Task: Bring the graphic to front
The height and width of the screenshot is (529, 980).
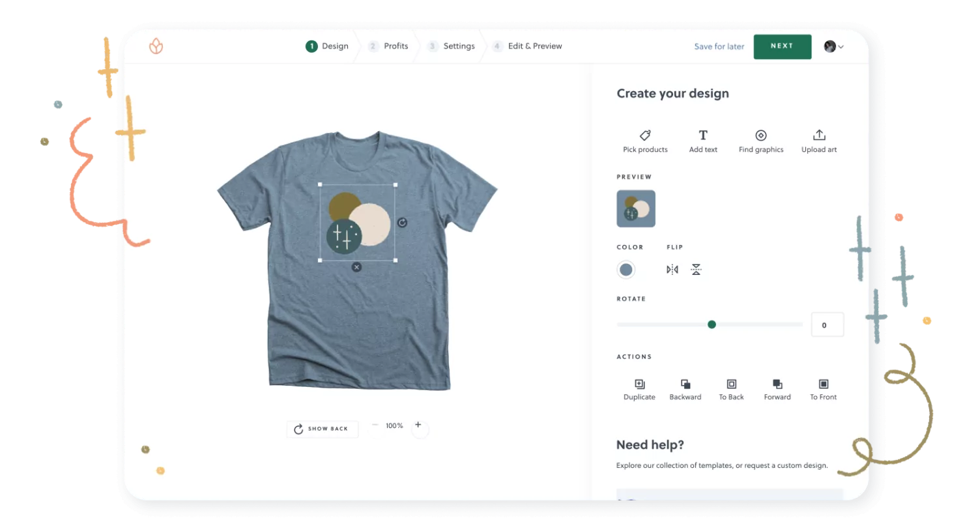Action: (823, 384)
